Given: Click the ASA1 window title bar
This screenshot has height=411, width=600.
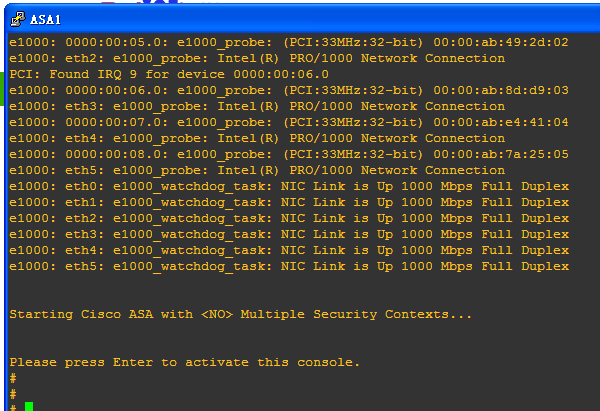Looking at the screenshot, I should click(x=302, y=19).
